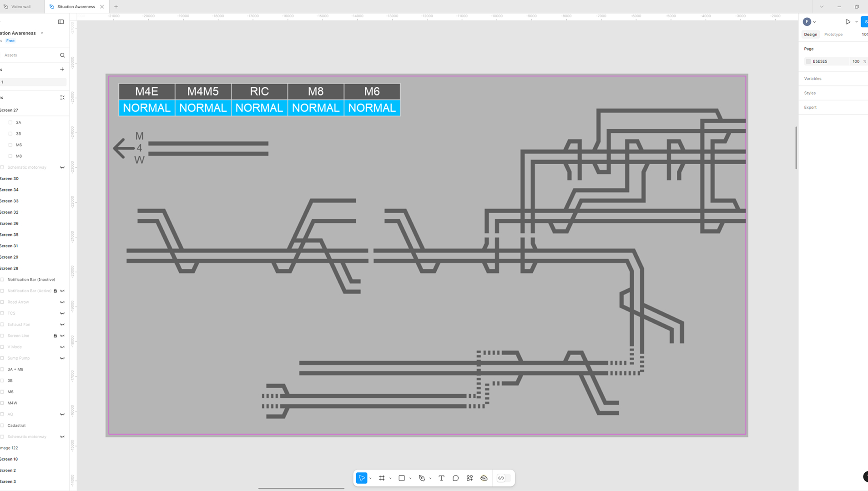Collapse all layers icon
This screenshot has width=868, height=491.
[x=62, y=97]
